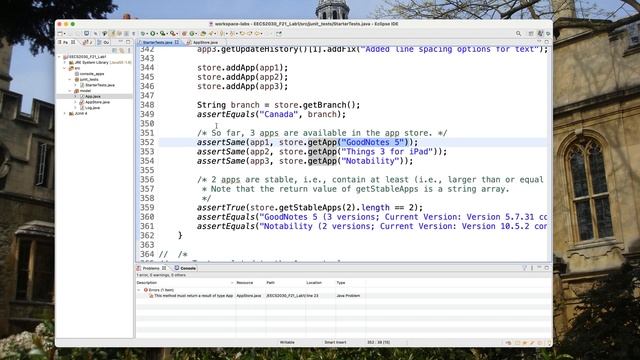The height and width of the screenshot is (360, 640).
Task: Switch to the JUnit view tab
Action: [x=88, y=42]
